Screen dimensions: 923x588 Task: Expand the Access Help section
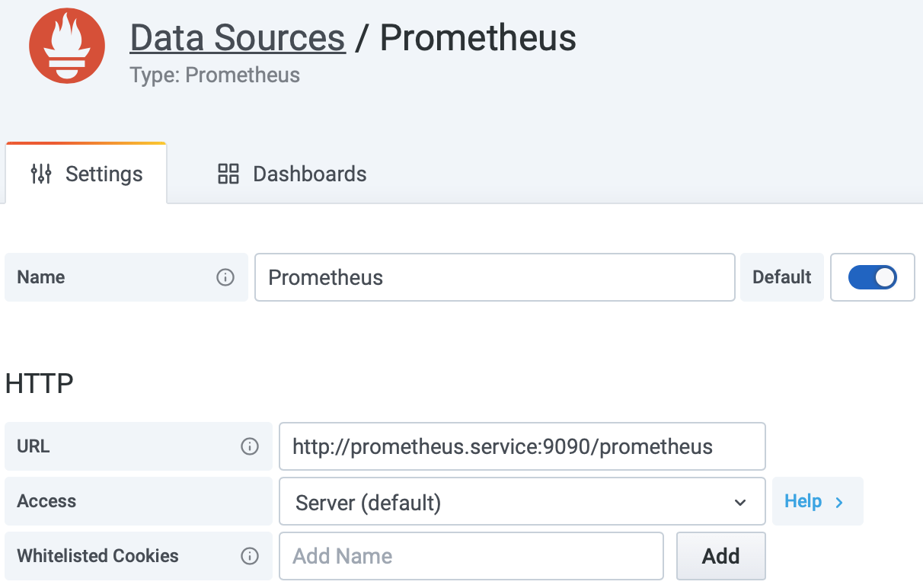pos(817,501)
